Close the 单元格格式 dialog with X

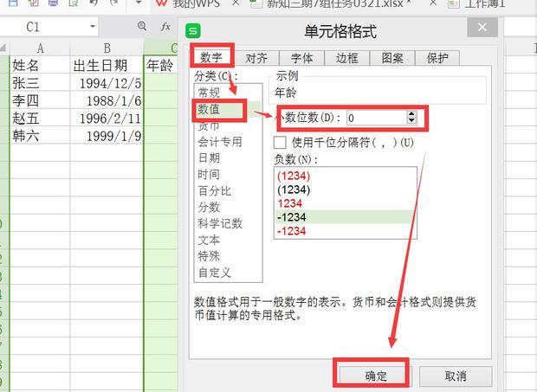tap(480, 30)
